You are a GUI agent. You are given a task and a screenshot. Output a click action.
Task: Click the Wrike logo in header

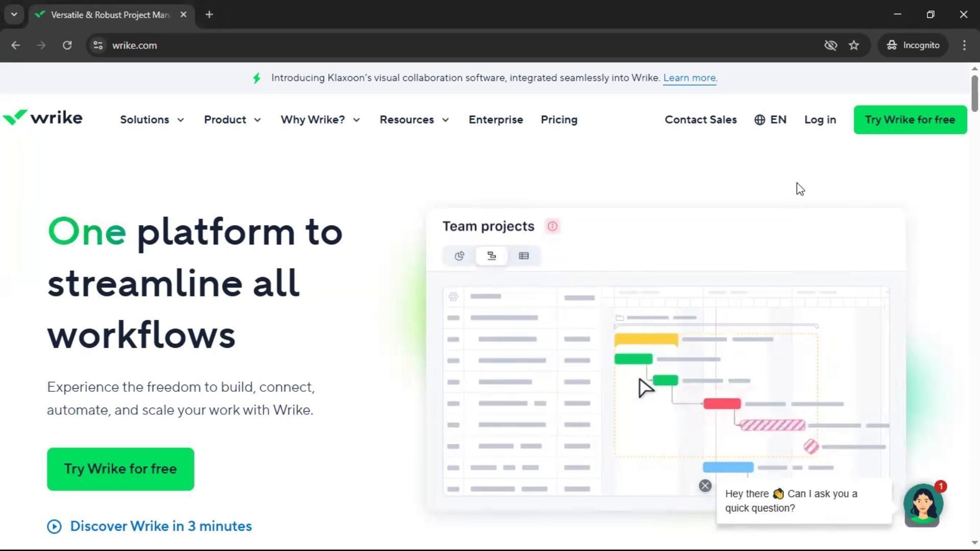tap(43, 118)
